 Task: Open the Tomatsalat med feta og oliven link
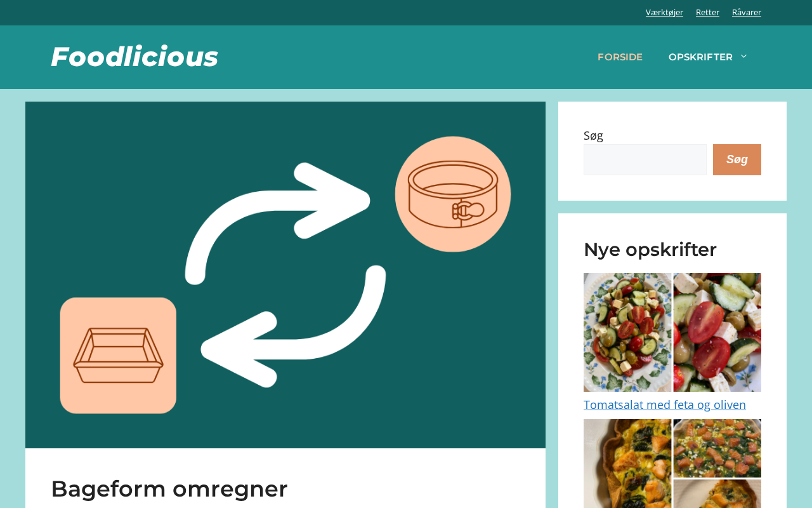coord(665,404)
